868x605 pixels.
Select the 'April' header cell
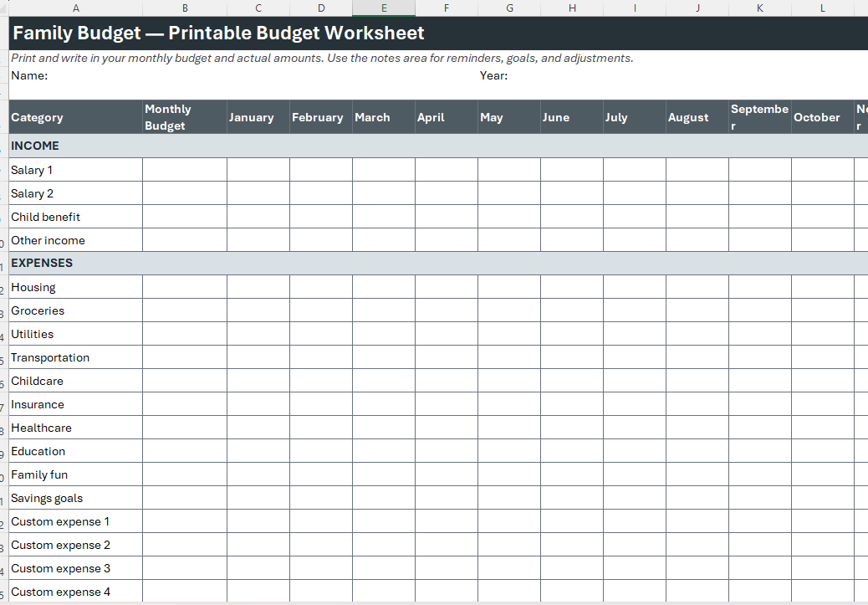pyautogui.click(x=447, y=117)
